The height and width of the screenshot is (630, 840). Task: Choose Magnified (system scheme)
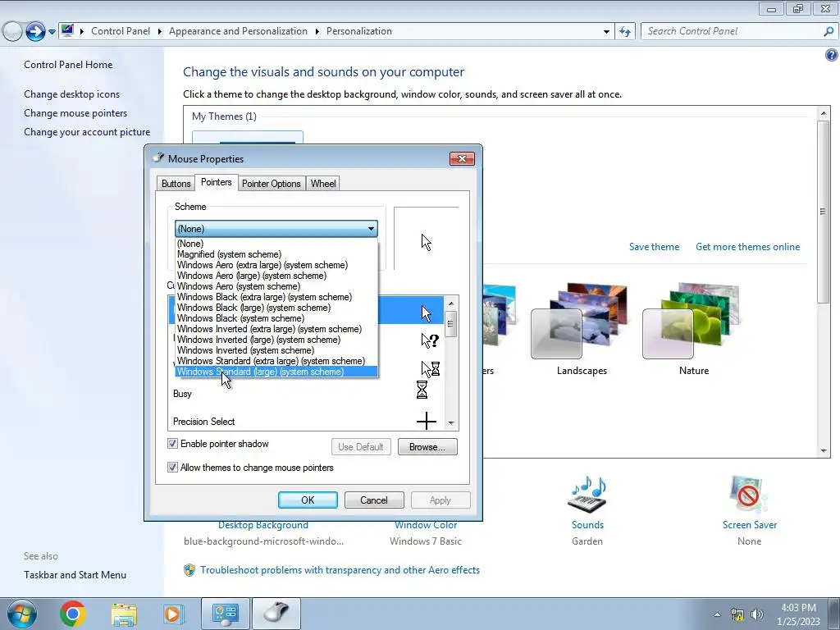276,254
